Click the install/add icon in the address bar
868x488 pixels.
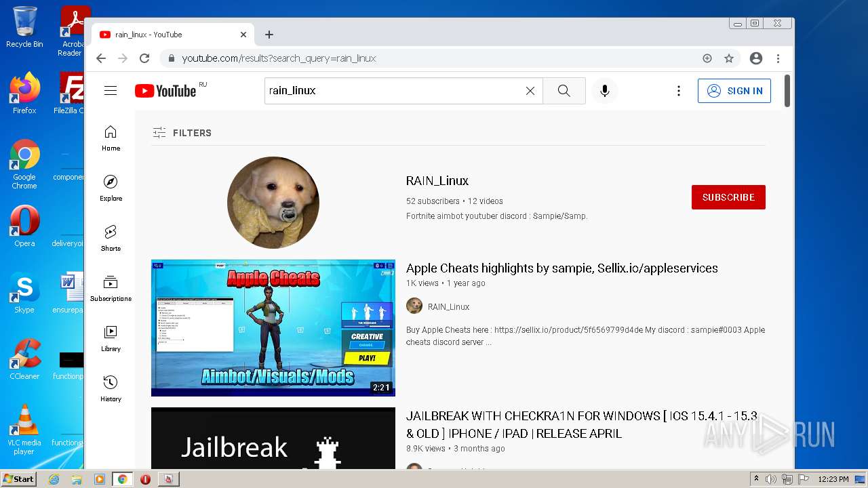(707, 58)
